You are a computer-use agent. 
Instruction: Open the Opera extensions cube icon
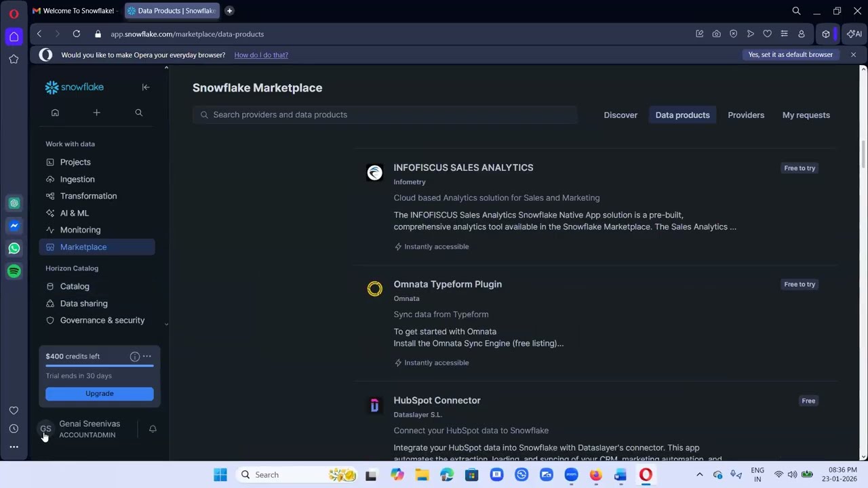point(825,34)
